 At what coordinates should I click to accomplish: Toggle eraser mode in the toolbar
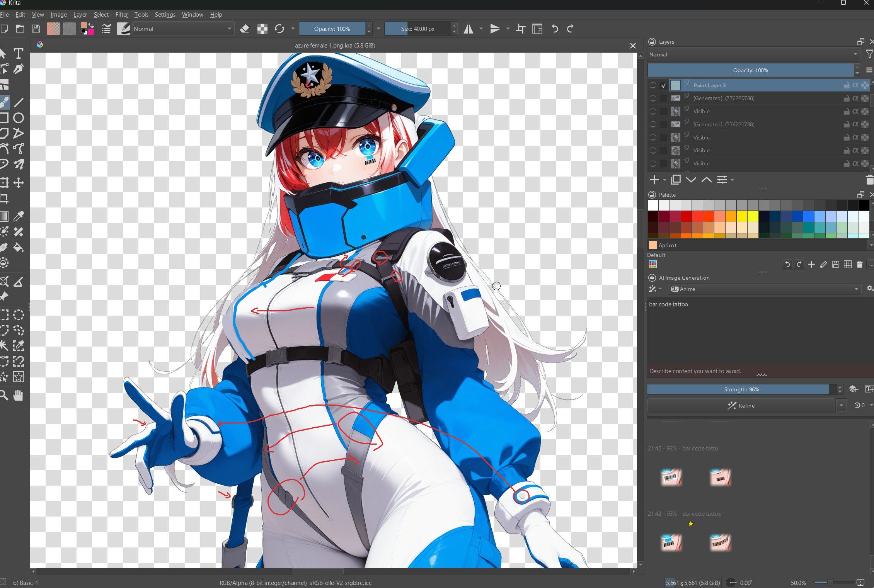click(244, 29)
